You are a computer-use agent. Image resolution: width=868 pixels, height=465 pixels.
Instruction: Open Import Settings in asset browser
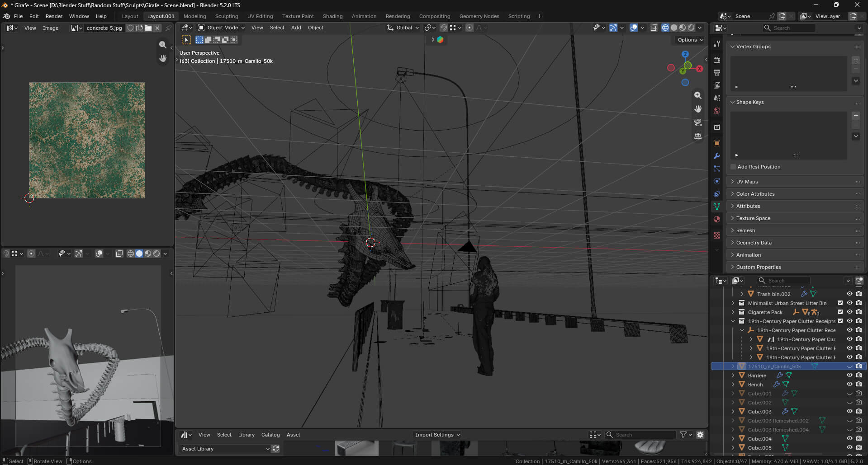437,435
